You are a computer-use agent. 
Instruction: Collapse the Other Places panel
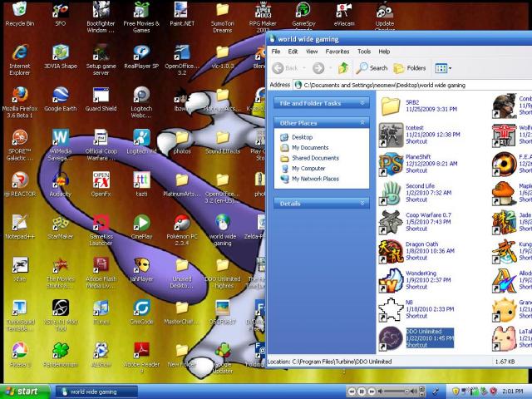pos(363,123)
